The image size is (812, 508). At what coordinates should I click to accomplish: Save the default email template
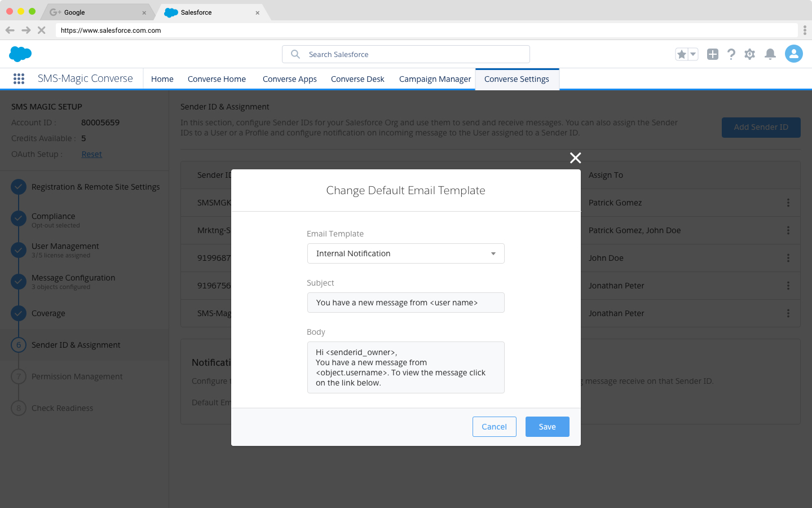tap(547, 427)
